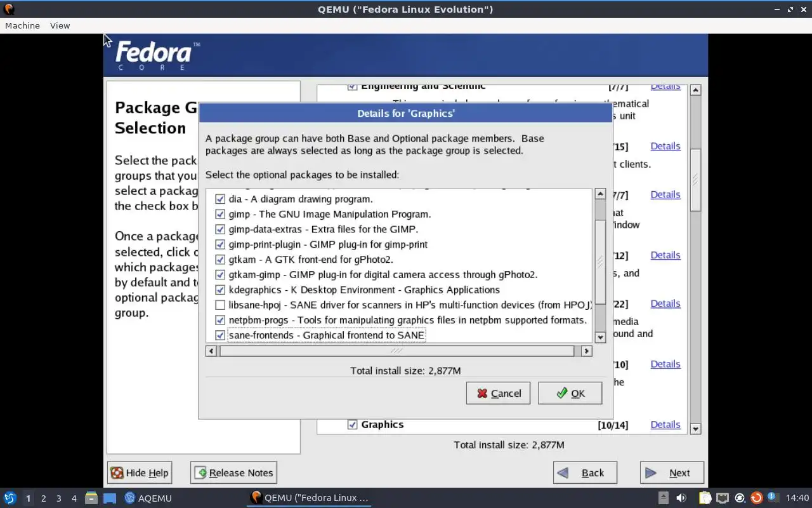Viewport: 812px width, 508px height.
Task: Select the QEMU Fedora Linux taskbar entry
Action: coord(310,498)
